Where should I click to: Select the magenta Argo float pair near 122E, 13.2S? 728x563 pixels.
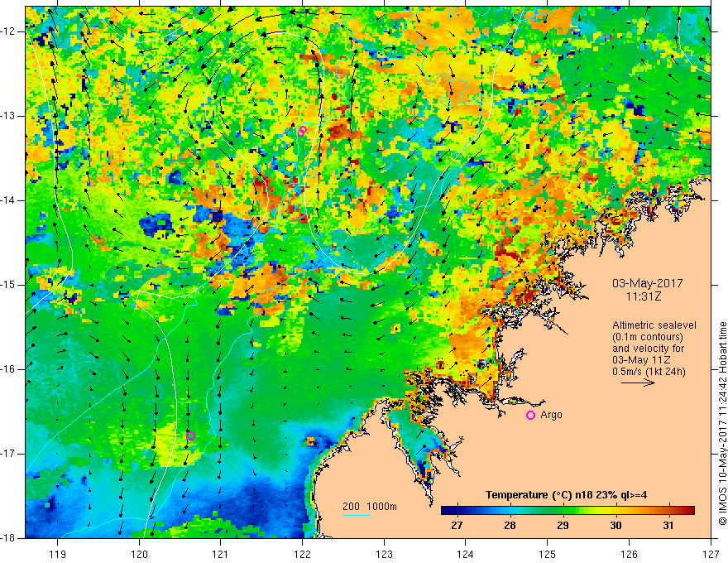[x=302, y=131]
